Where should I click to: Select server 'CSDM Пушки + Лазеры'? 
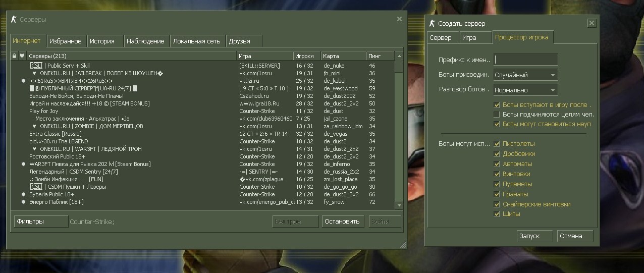click(x=202, y=187)
